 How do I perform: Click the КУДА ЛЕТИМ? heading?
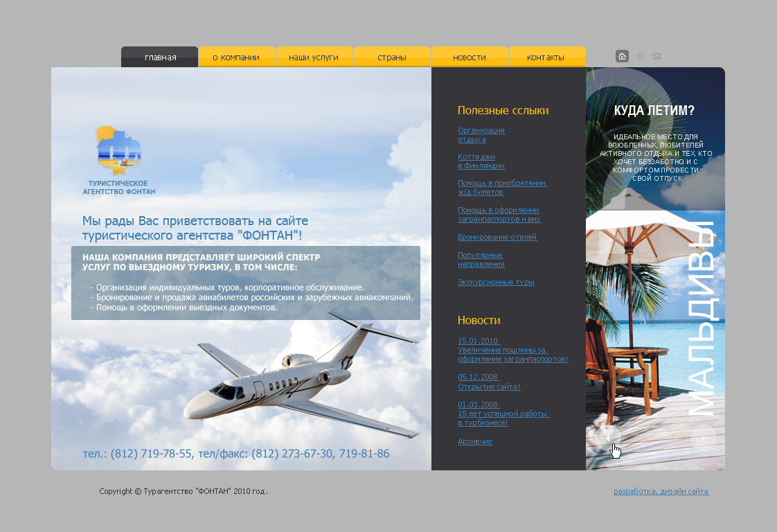[654, 110]
